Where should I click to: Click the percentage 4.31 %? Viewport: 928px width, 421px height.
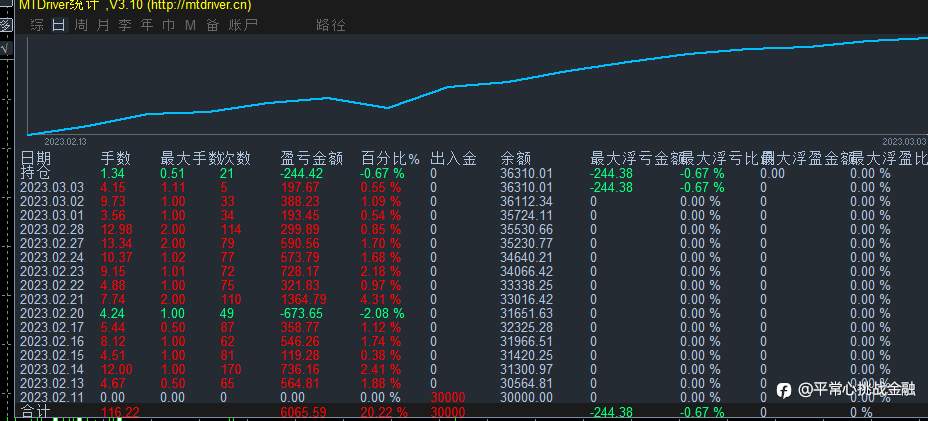pos(381,300)
